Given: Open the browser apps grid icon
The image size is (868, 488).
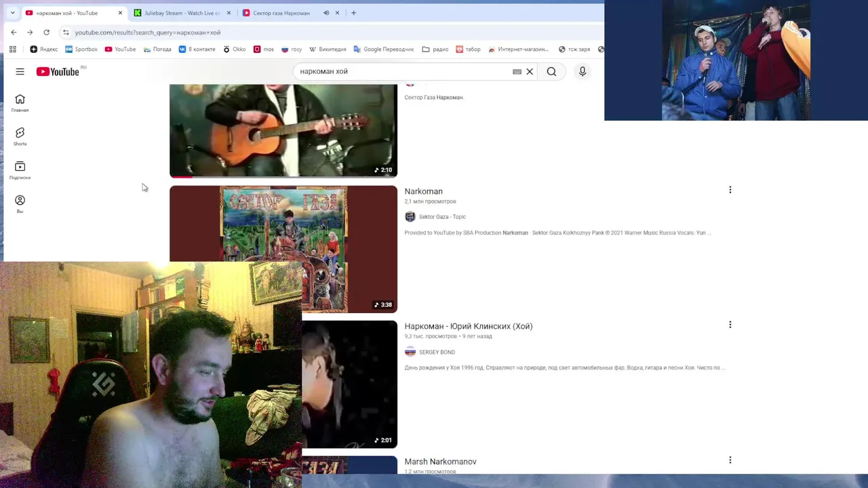Looking at the screenshot, I should pos(12,49).
